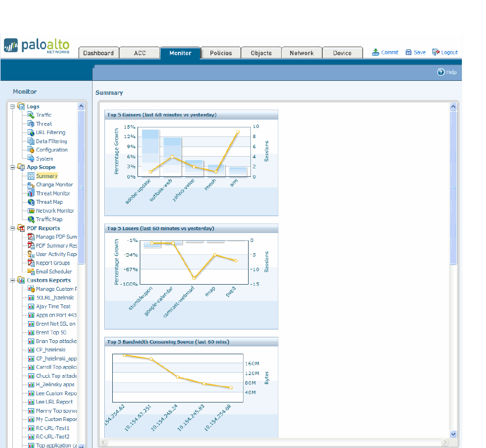Click the Threat Monitor chart icon
Image resolution: width=486 pixels, height=448 pixels.
[31, 194]
